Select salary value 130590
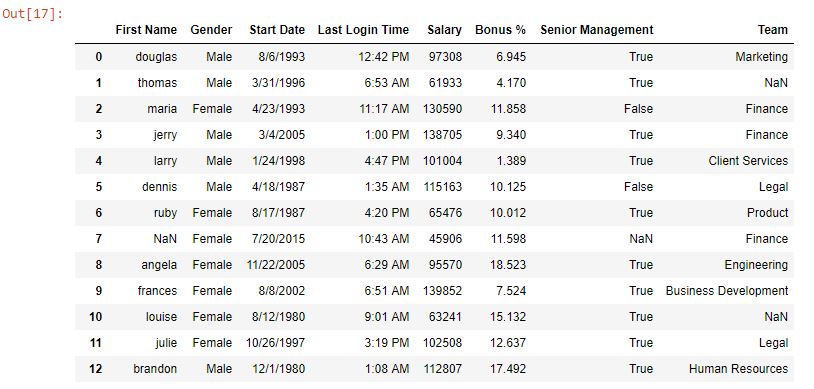The height and width of the screenshot is (389, 814). [442, 109]
